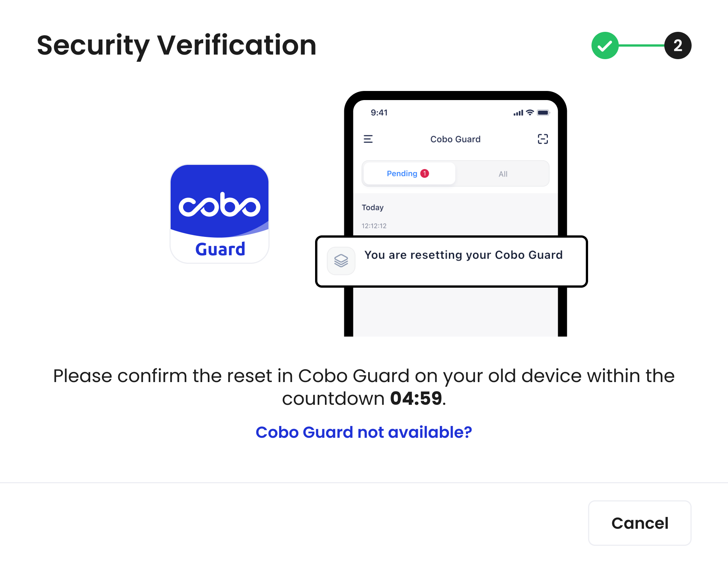The image size is (728, 564).
Task: Select the step 2 indicator circle
Action: tap(678, 45)
